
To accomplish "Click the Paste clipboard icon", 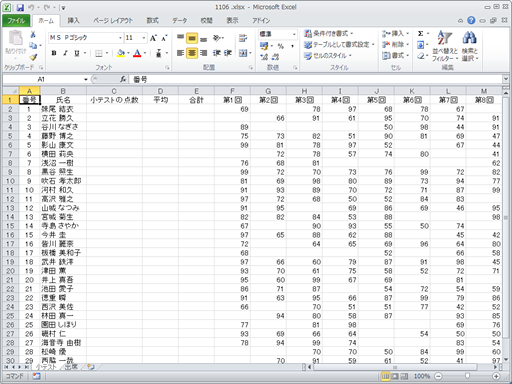I will point(15,38).
